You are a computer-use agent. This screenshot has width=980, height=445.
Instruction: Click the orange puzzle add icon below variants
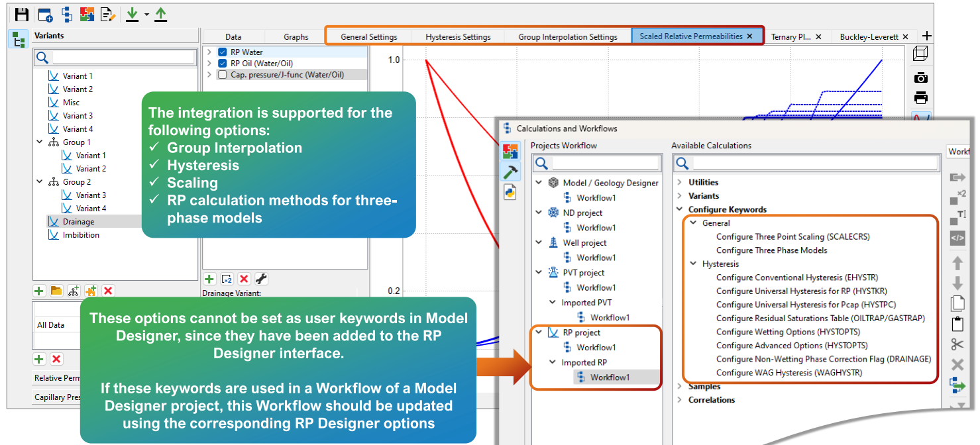point(91,291)
